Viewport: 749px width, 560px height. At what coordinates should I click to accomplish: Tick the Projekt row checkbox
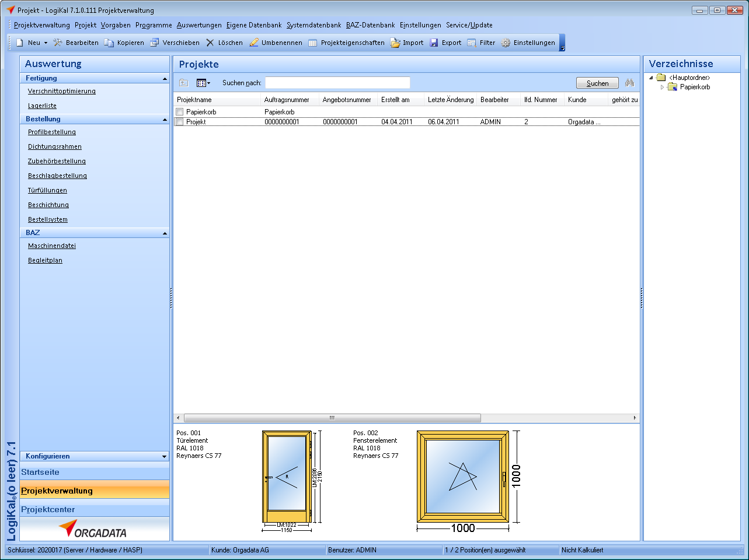point(180,122)
